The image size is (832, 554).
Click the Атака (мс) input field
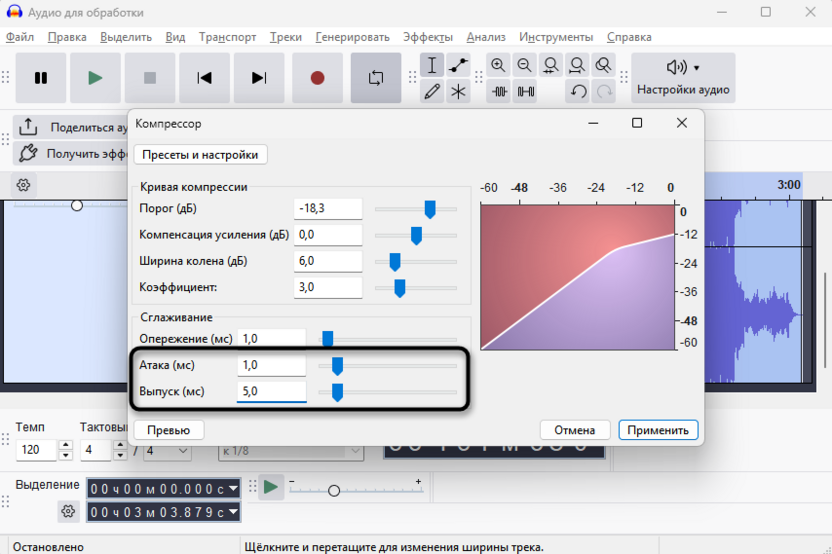pyautogui.click(x=271, y=366)
